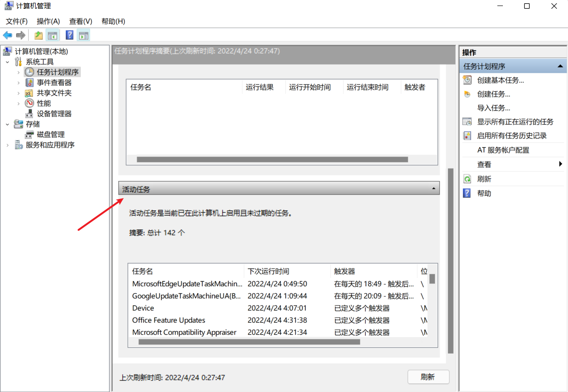Image resolution: width=568 pixels, height=392 pixels.
Task: Collapse the 系统工具 tree node
Action: pos(7,62)
